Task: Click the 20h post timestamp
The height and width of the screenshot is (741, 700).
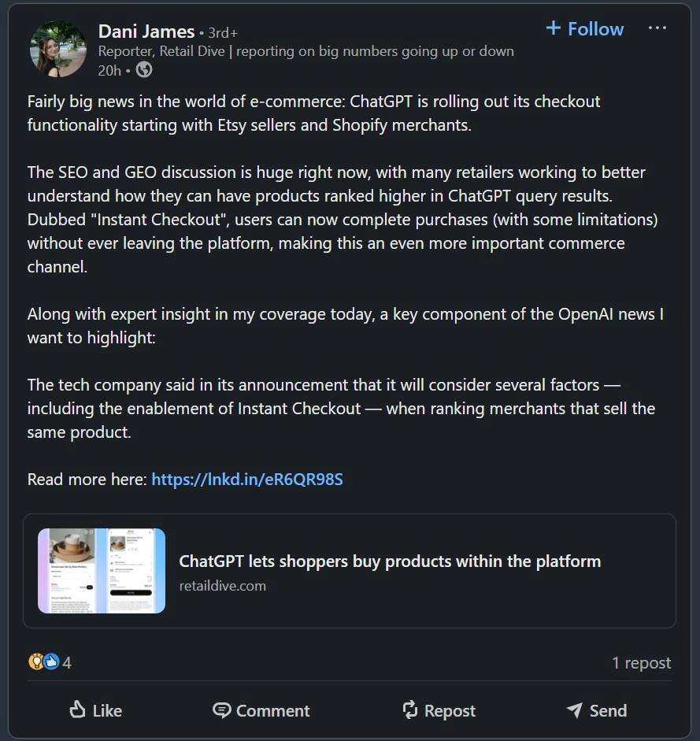Action: point(109,70)
